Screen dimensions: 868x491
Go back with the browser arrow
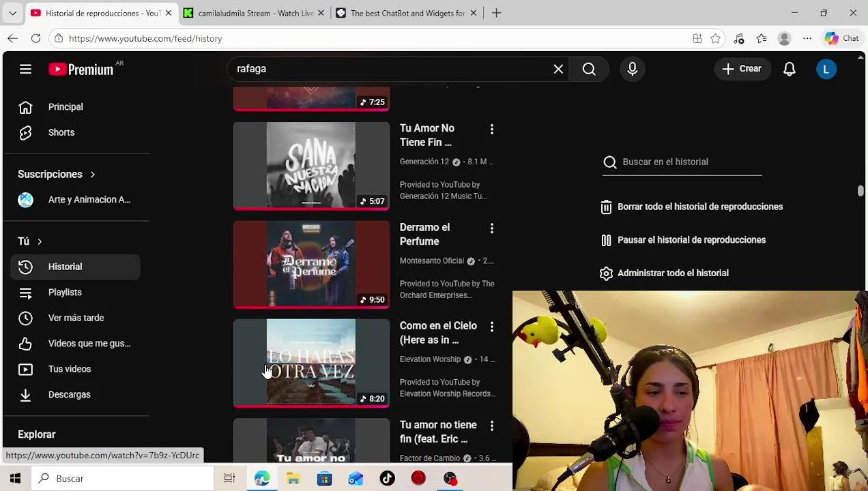[13, 38]
